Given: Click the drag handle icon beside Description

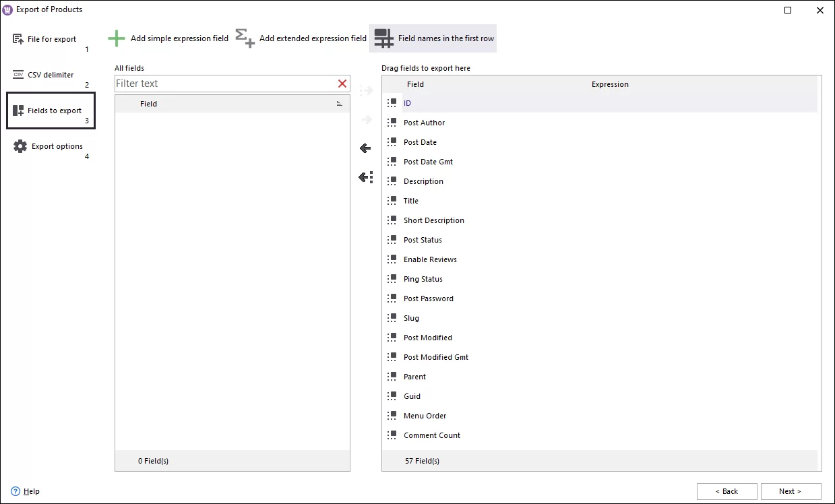Looking at the screenshot, I should click(x=392, y=181).
